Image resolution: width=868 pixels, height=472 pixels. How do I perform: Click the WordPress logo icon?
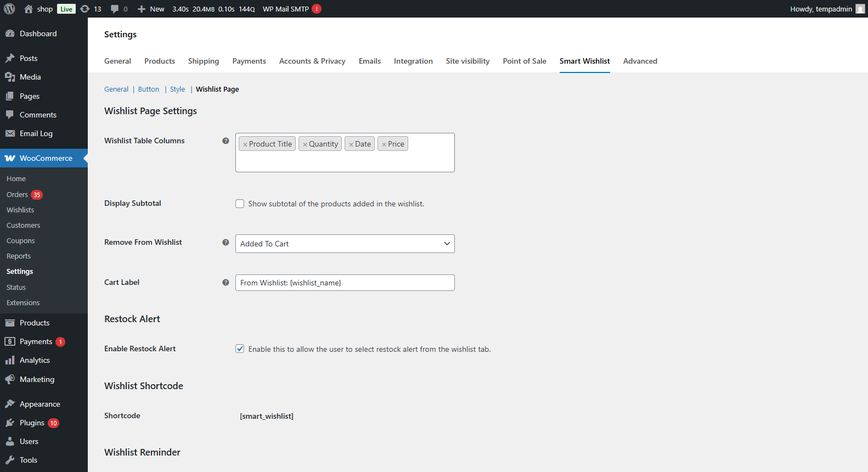pyautogui.click(x=9, y=9)
